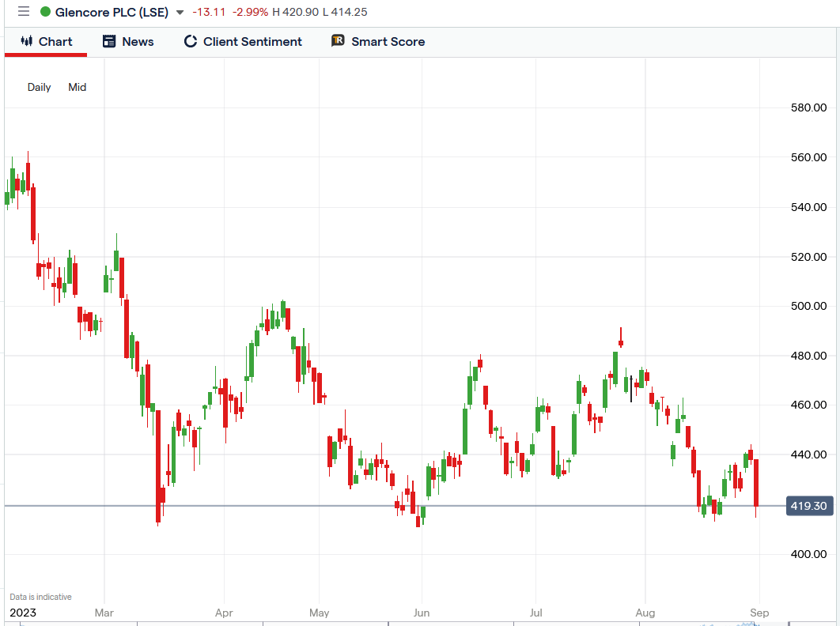This screenshot has height=626, width=840.
Task: Click the Mar label on time axis
Action: [104, 613]
